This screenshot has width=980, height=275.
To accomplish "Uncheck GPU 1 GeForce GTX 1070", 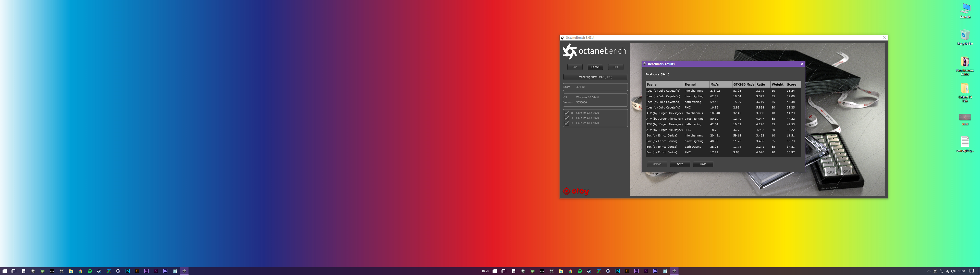I will [x=567, y=113].
